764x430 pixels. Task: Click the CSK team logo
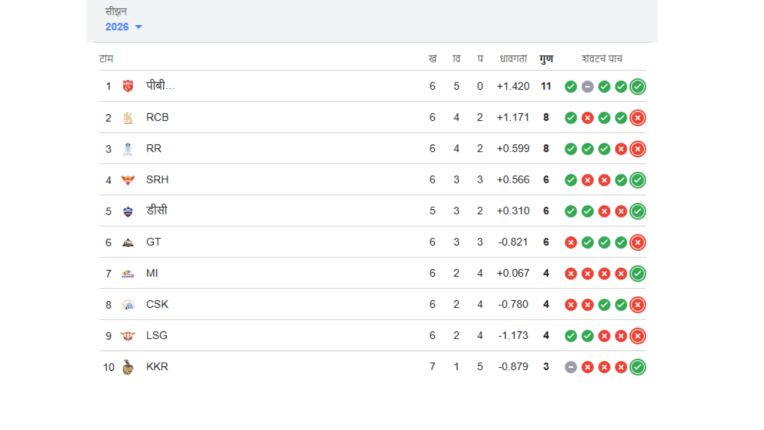tap(127, 305)
